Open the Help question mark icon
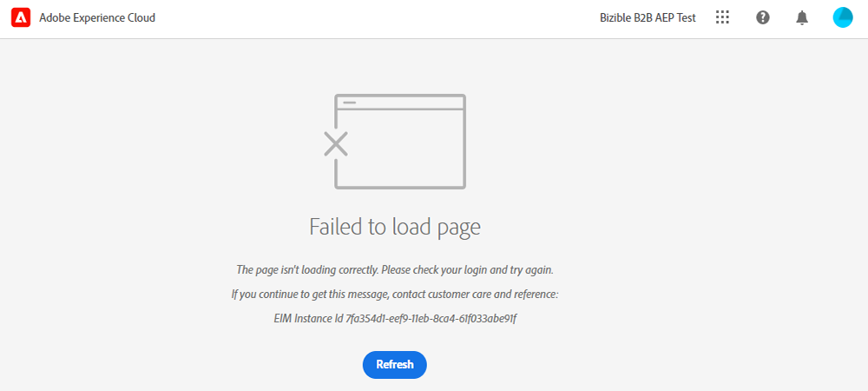868x391 pixels. 763,17
